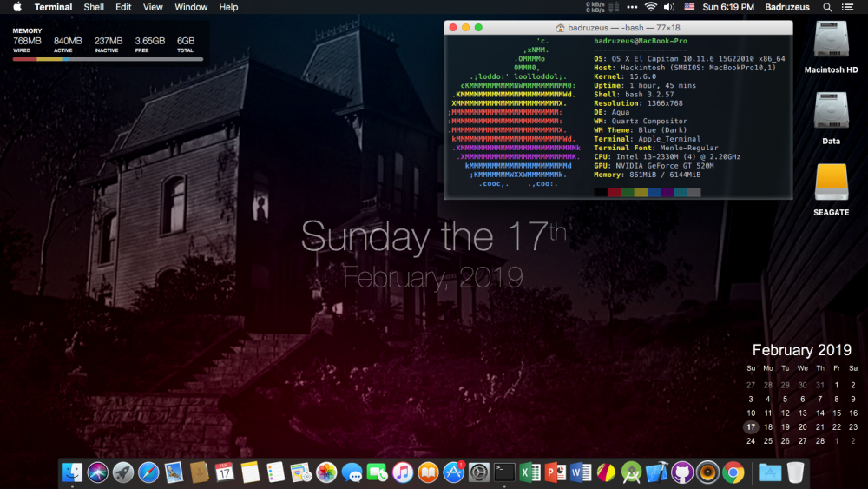Screen dimensions: 868x489
Task: Open the Edit menu
Action: point(123,7)
